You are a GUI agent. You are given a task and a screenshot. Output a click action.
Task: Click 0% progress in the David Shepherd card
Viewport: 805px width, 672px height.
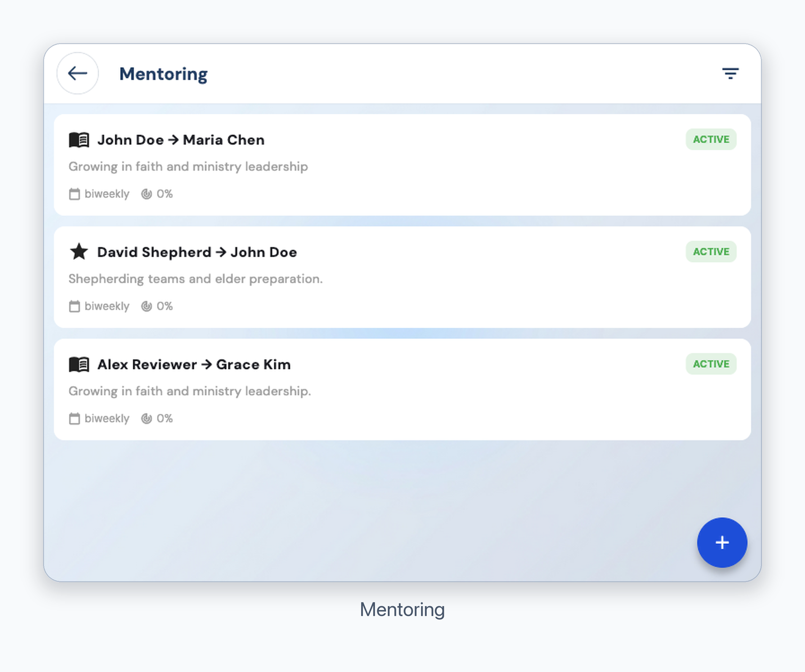pyautogui.click(x=165, y=306)
